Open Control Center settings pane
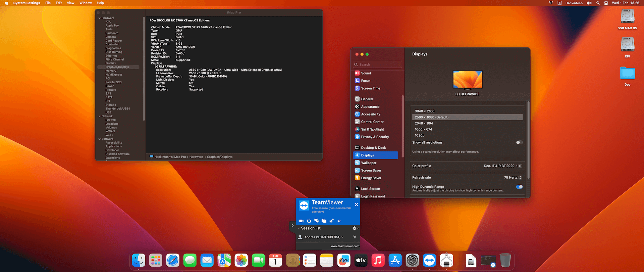 pyautogui.click(x=376, y=122)
